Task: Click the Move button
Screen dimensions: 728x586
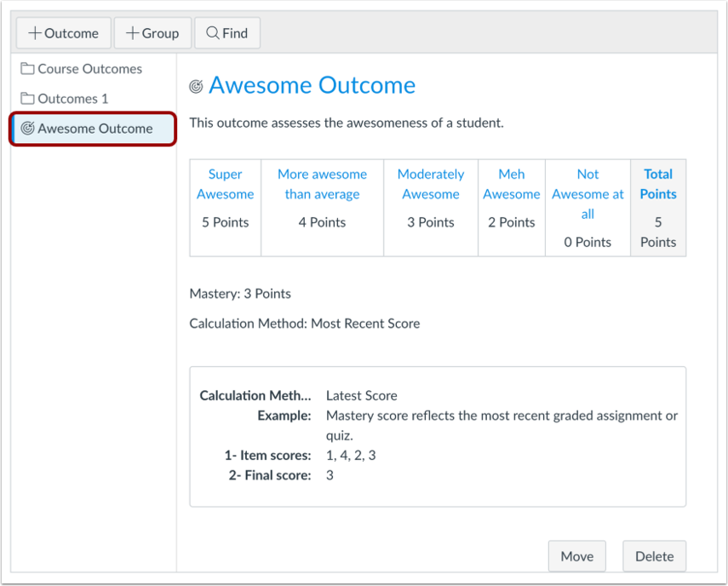Action: click(577, 556)
